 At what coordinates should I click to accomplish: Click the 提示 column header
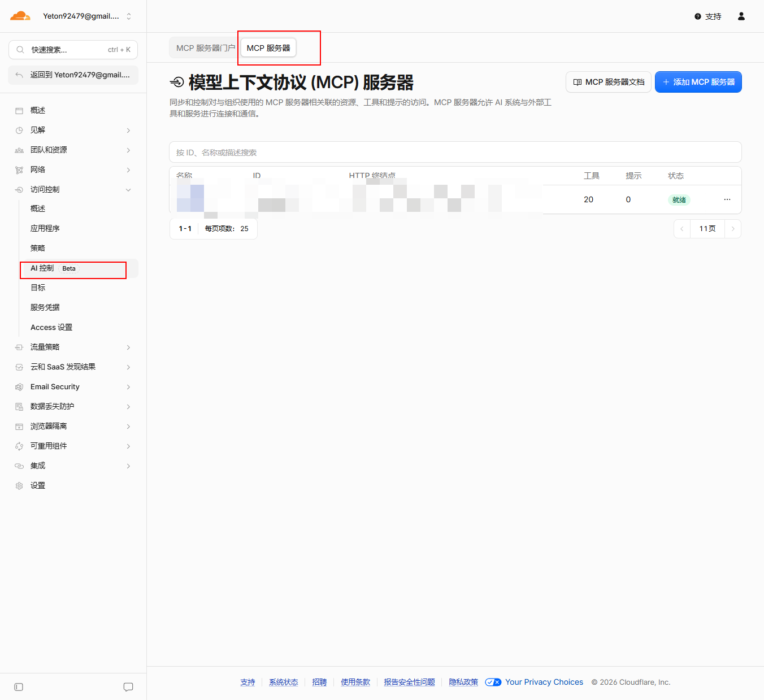[x=633, y=176]
